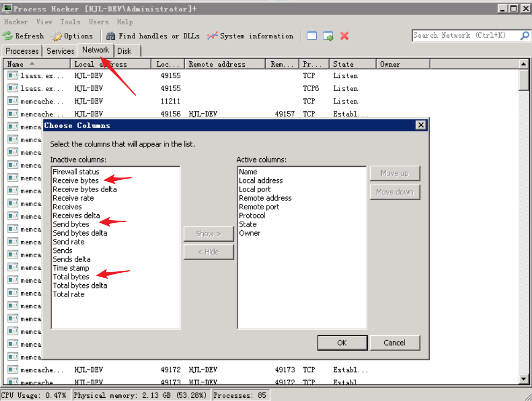Open the Hacker menu

click(x=16, y=22)
